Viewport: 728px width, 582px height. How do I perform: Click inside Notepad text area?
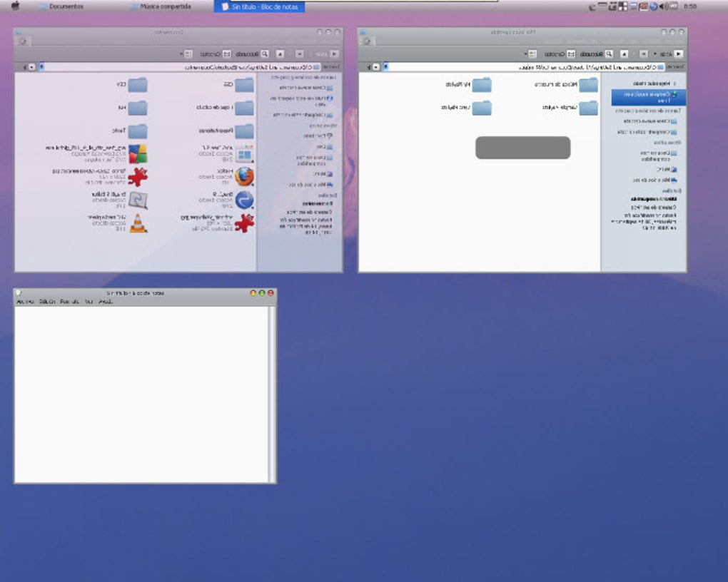(141, 394)
